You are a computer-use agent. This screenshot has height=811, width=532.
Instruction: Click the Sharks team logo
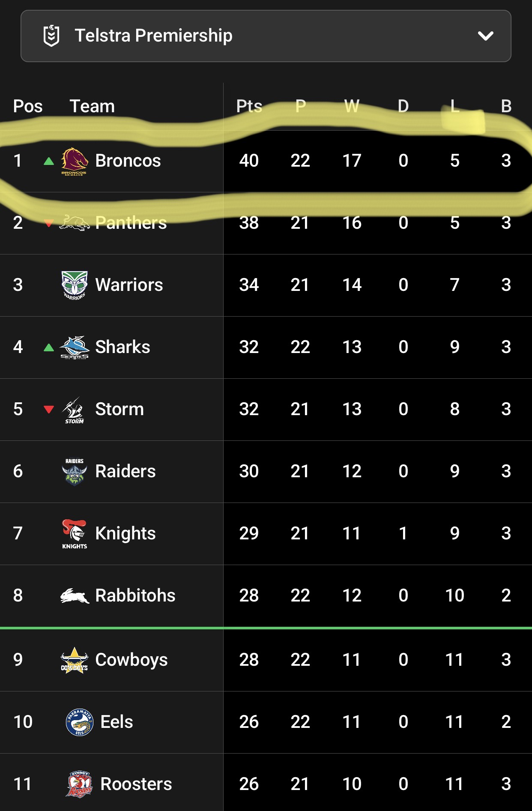[x=75, y=347]
